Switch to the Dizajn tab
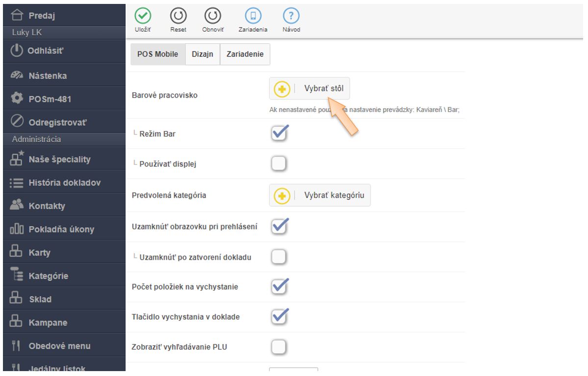Viewport: 588px width, 376px height. click(203, 54)
